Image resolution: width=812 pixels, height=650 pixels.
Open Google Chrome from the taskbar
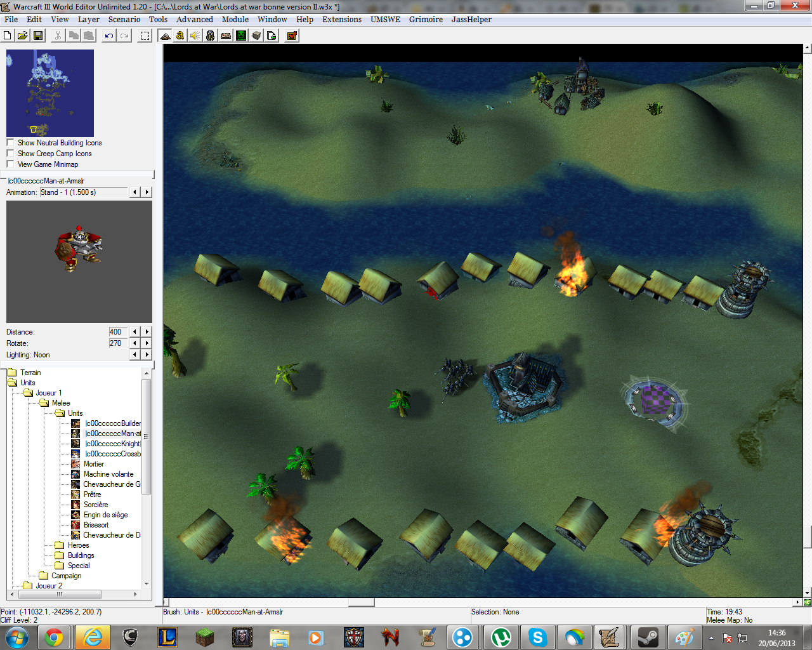(55, 637)
